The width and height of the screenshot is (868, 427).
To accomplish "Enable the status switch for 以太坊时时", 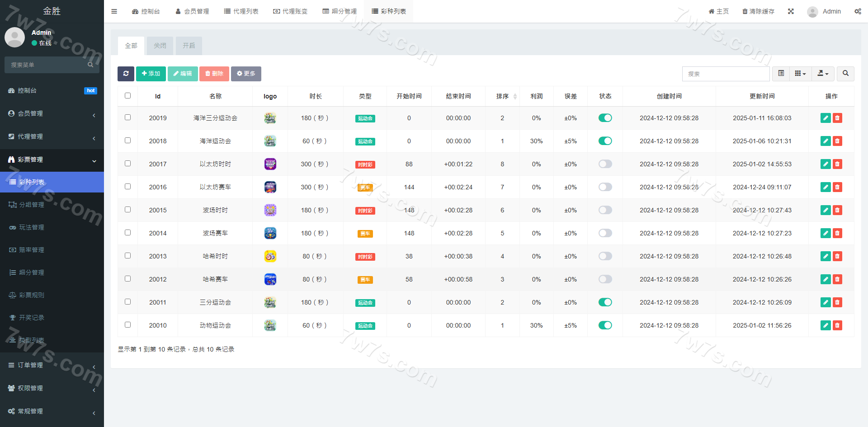I will [605, 164].
